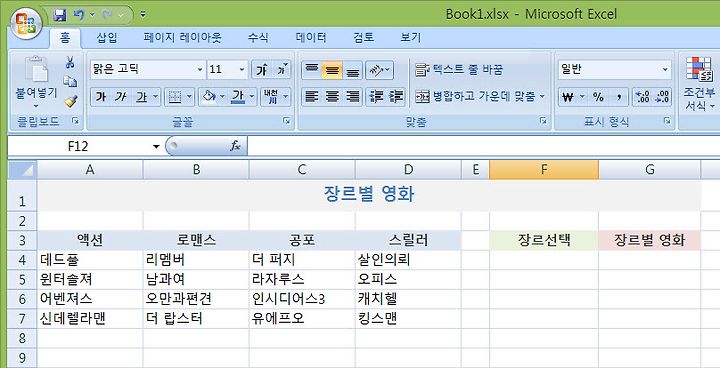
Task: Click the Insert Function fx button
Action: pyautogui.click(x=235, y=147)
